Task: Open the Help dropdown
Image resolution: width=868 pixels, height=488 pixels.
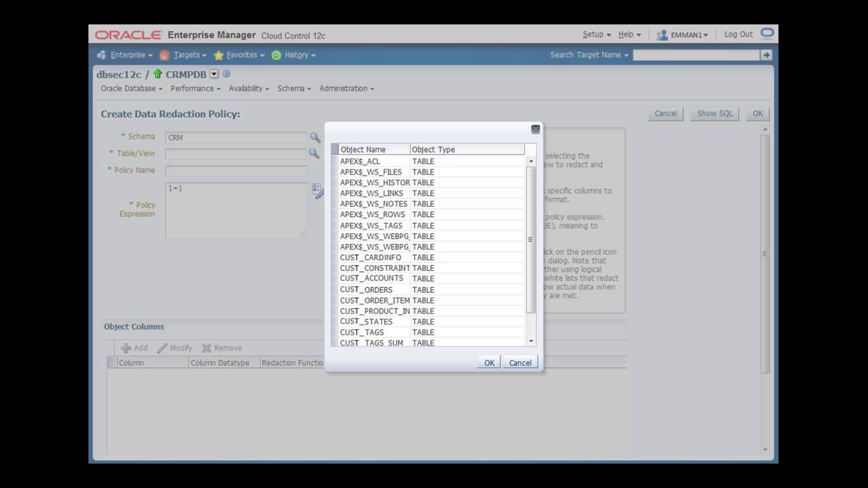Action: tap(629, 34)
